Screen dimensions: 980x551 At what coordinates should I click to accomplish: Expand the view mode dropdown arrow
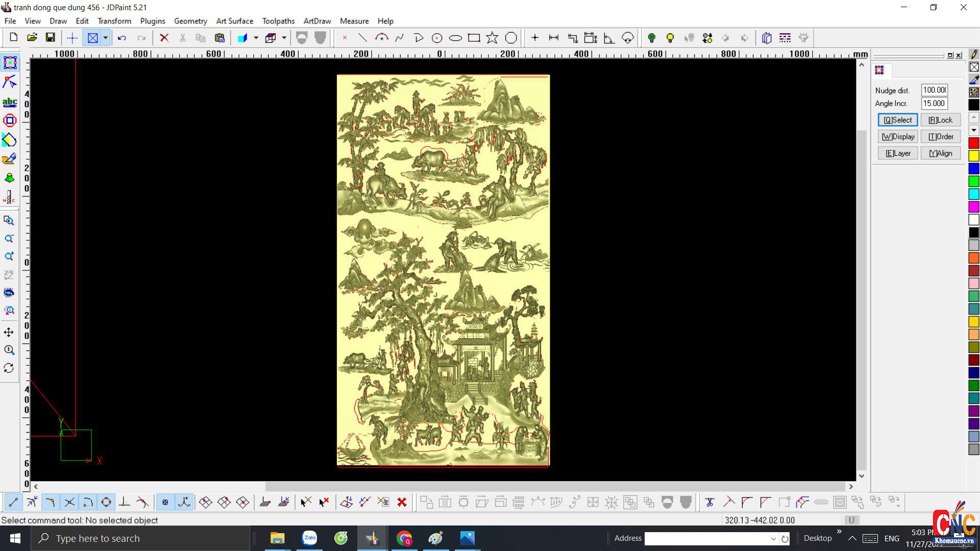click(x=106, y=38)
